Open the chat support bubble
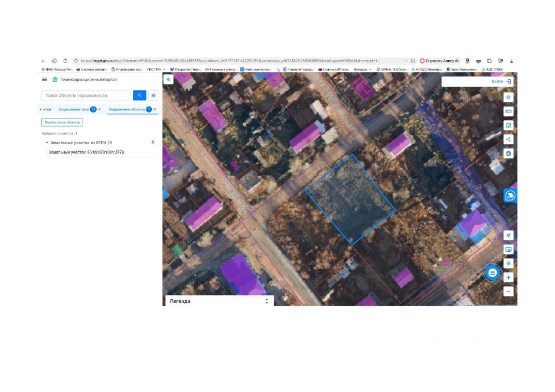The width and height of the screenshot is (555, 392). click(492, 273)
